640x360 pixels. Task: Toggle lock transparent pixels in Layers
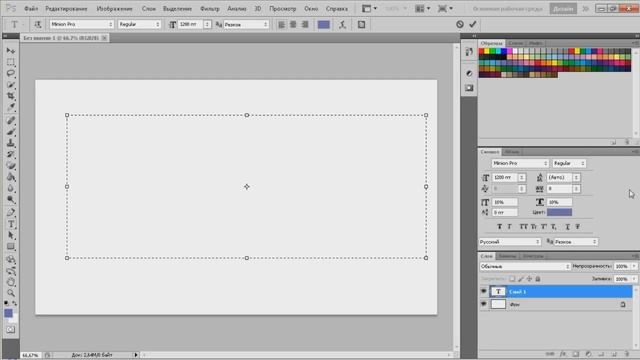pyautogui.click(x=512, y=279)
